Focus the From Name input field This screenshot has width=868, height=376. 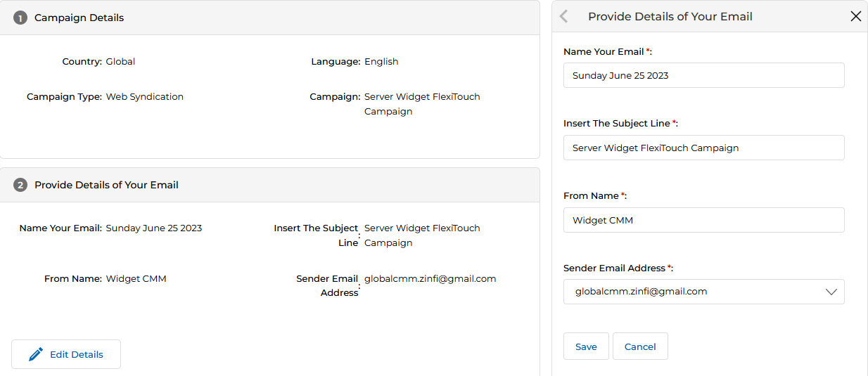coord(703,220)
